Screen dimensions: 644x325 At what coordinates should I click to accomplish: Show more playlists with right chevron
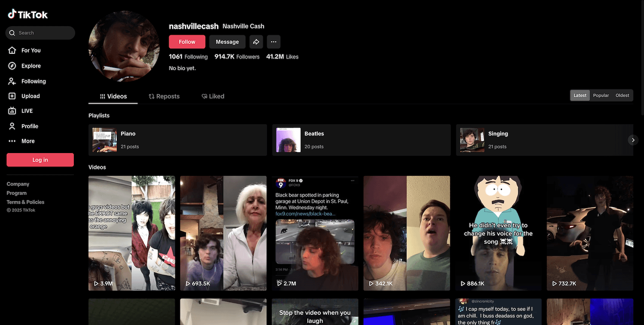(x=633, y=140)
